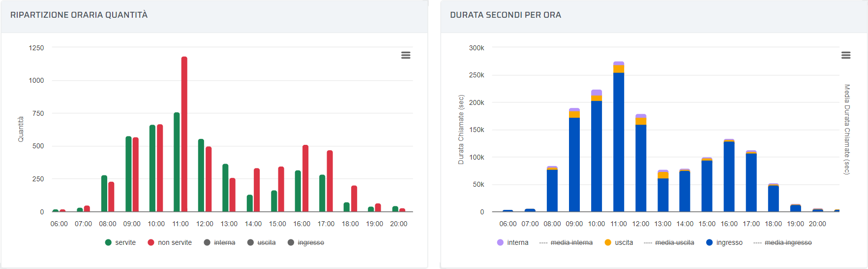Click the 'Ripartizione oraria quantità' panel title

(x=79, y=15)
